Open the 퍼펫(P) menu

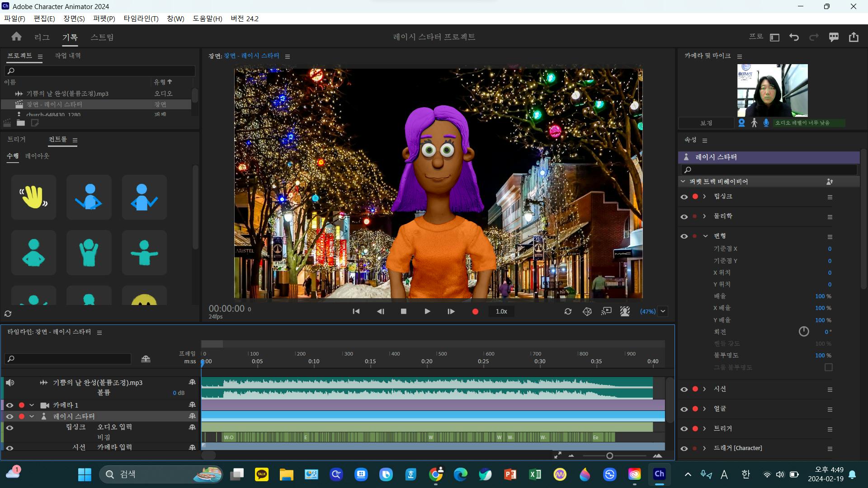tap(104, 19)
